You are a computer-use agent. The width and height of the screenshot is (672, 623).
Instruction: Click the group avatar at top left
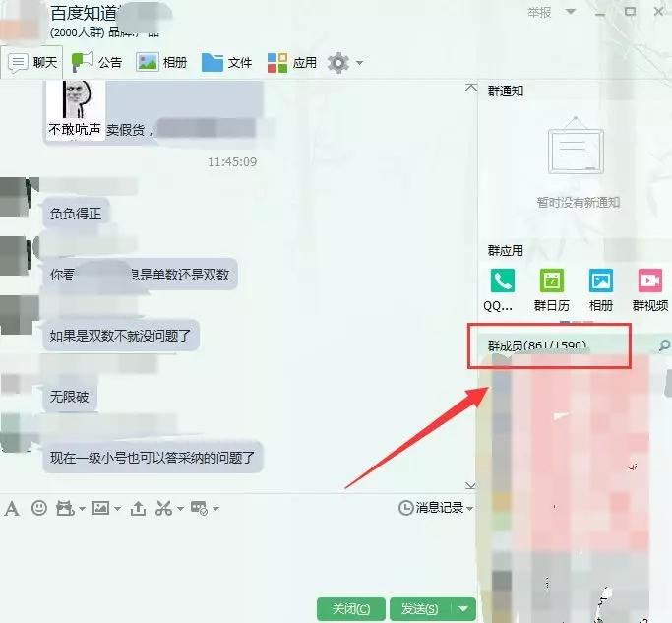(x=23, y=22)
